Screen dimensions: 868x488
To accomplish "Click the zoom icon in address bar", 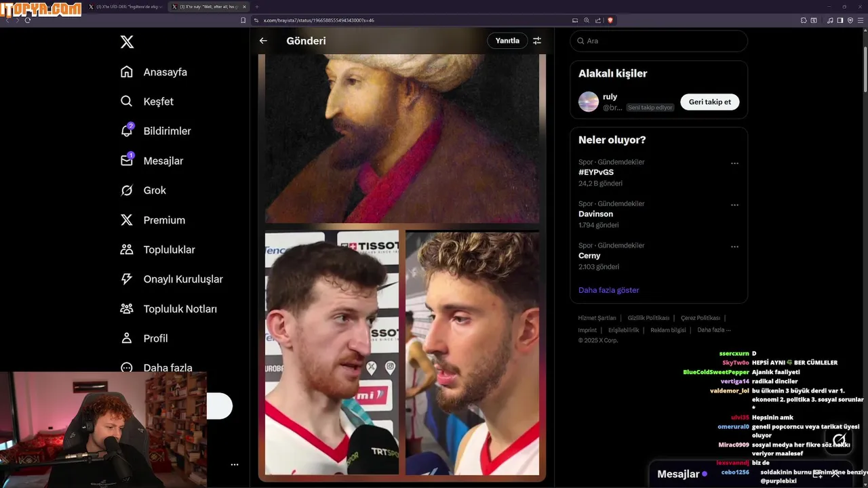I will (587, 20).
